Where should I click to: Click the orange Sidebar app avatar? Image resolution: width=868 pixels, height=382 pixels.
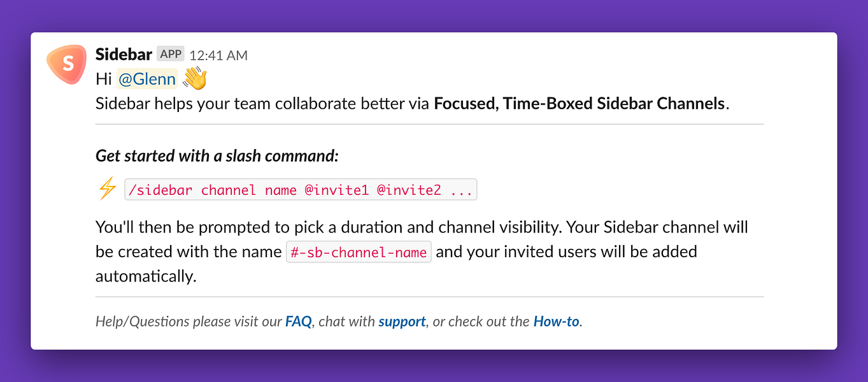pyautogui.click(x=66, y=64)
